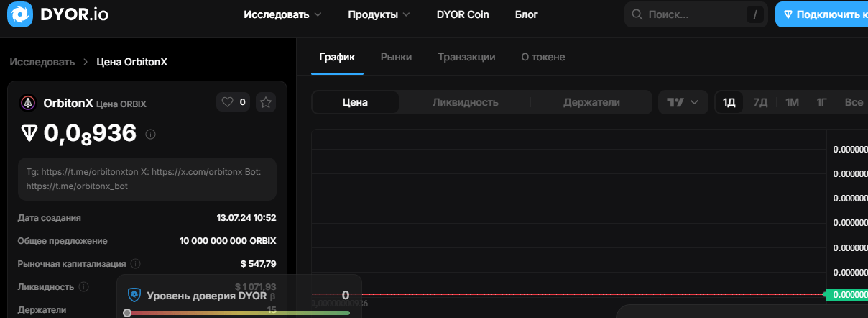Click the OrbitonX token name heading

click(x=68, y=103)
